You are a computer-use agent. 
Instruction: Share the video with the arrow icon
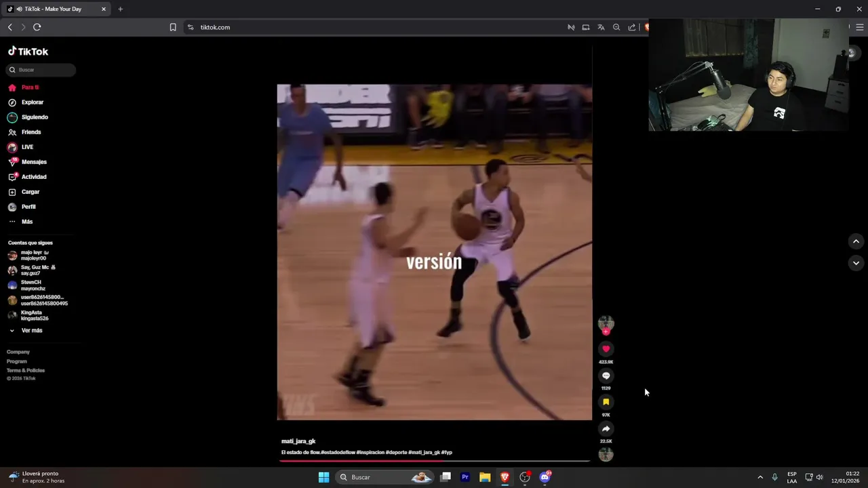coord(606,428)
